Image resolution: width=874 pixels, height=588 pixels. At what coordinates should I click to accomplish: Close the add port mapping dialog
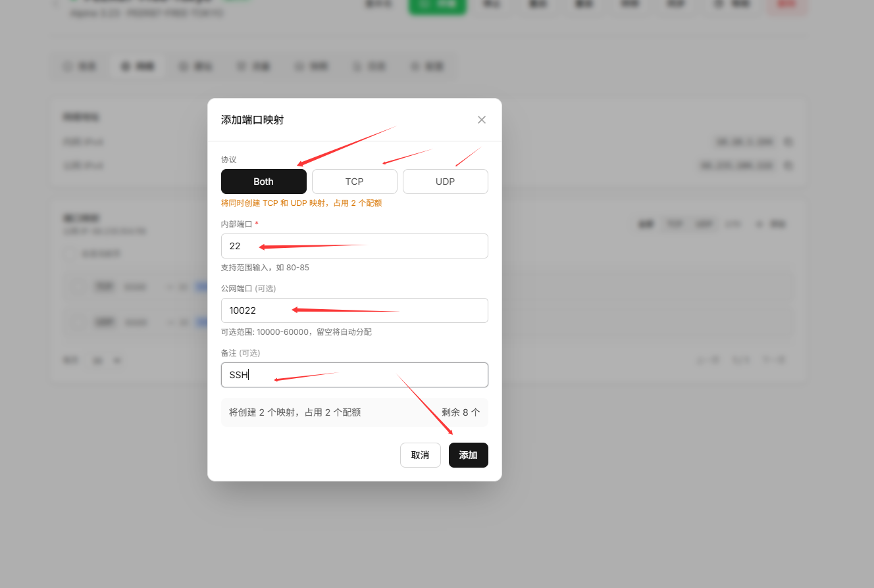coord(481,120)
